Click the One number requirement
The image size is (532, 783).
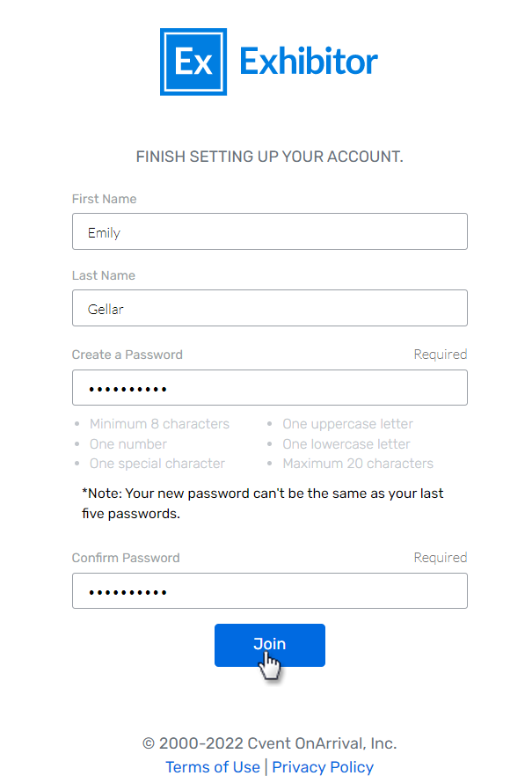(128, 444)
